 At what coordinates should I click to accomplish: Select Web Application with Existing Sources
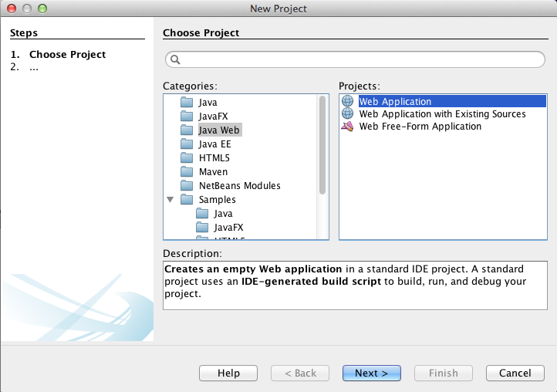[442, 113]
